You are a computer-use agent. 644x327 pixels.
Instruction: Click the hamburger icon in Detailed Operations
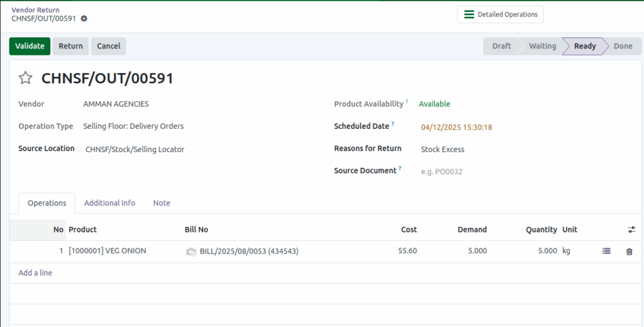[x=469, y=14]
